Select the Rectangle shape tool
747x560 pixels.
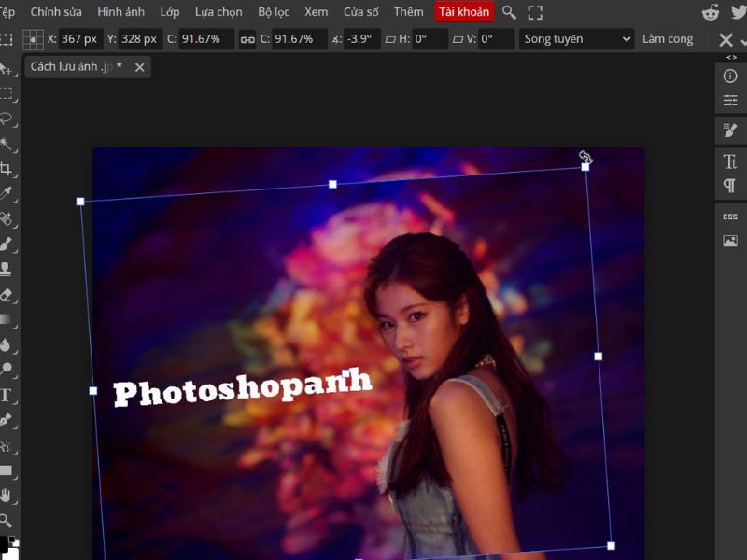click(6, 471)
